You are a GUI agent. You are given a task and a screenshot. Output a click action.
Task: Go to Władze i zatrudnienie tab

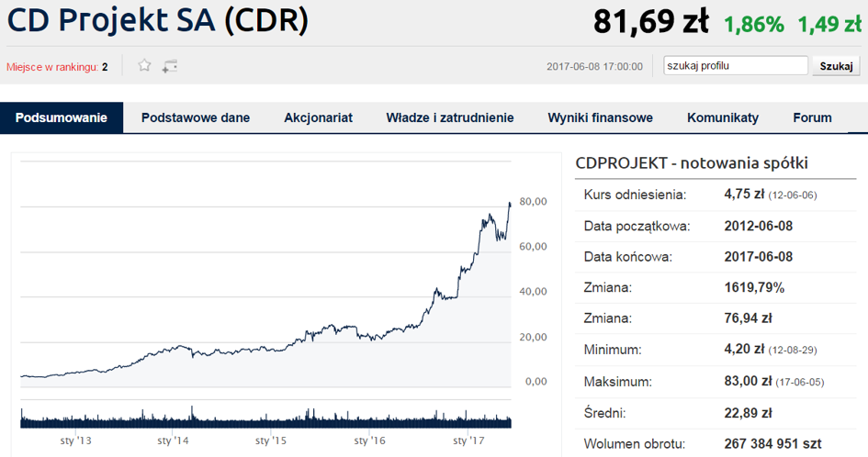pos(450,117)
